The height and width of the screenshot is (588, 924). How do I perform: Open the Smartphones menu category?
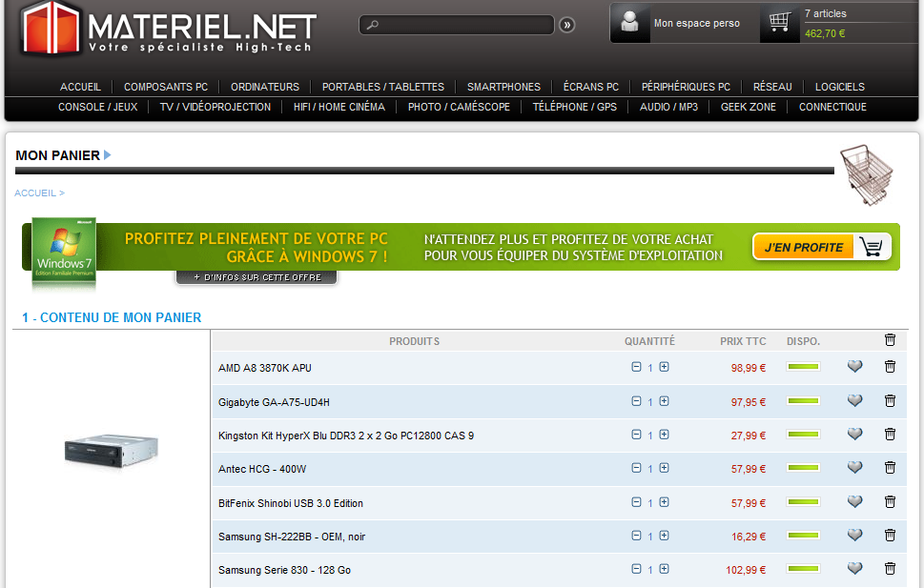click(503, 87)
